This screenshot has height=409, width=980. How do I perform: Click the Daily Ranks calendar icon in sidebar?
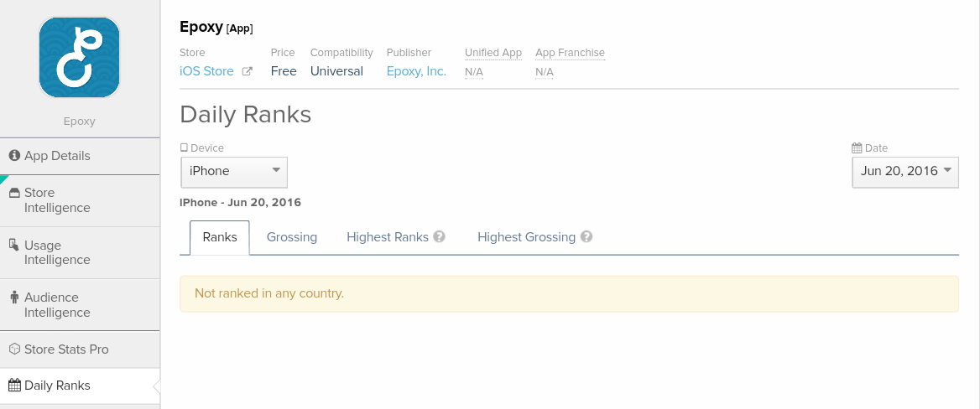click(14, 386)
